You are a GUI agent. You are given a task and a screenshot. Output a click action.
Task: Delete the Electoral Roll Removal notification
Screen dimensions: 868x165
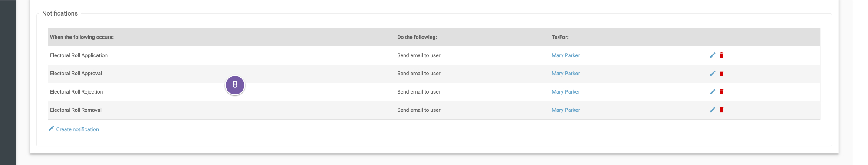[x=722, y=110]
